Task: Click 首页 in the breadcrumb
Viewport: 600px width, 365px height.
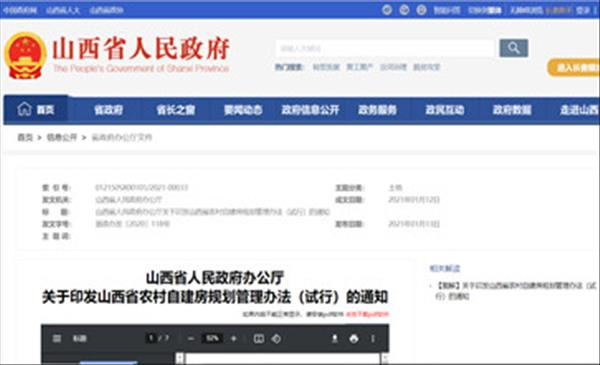Action: point(25,137)
